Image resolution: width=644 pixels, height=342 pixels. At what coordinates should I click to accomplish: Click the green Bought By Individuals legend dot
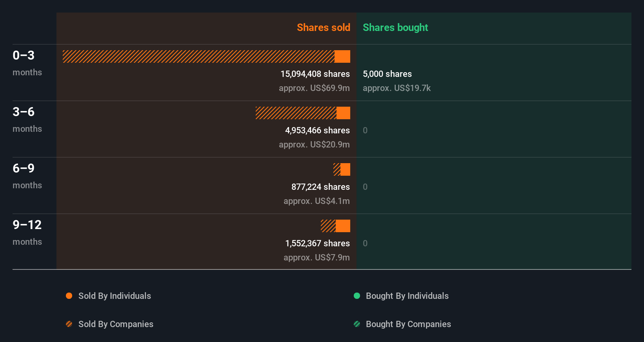[357, 296]
